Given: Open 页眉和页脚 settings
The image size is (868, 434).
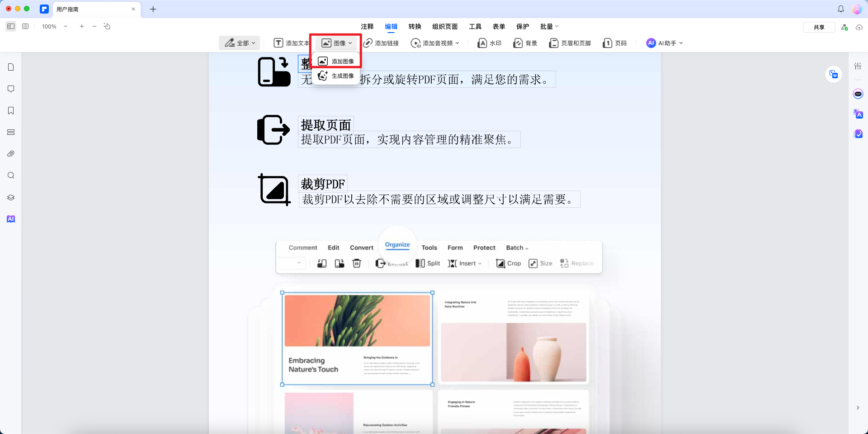Looking at the screenshot, I should point(570,43).
